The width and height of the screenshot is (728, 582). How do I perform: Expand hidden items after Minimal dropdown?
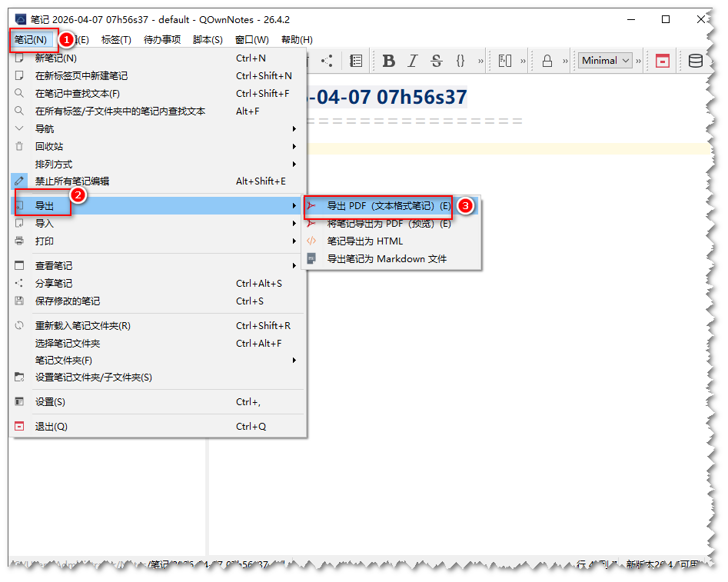(638, 61)
